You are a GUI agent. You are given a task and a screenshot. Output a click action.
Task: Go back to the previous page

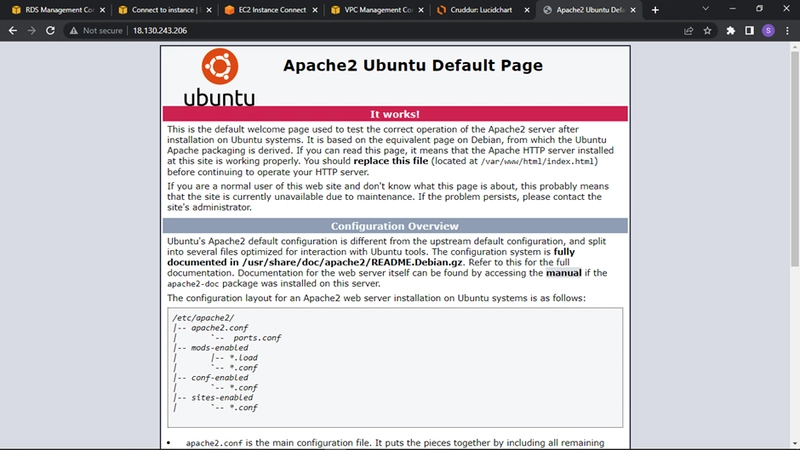[13, 31]
